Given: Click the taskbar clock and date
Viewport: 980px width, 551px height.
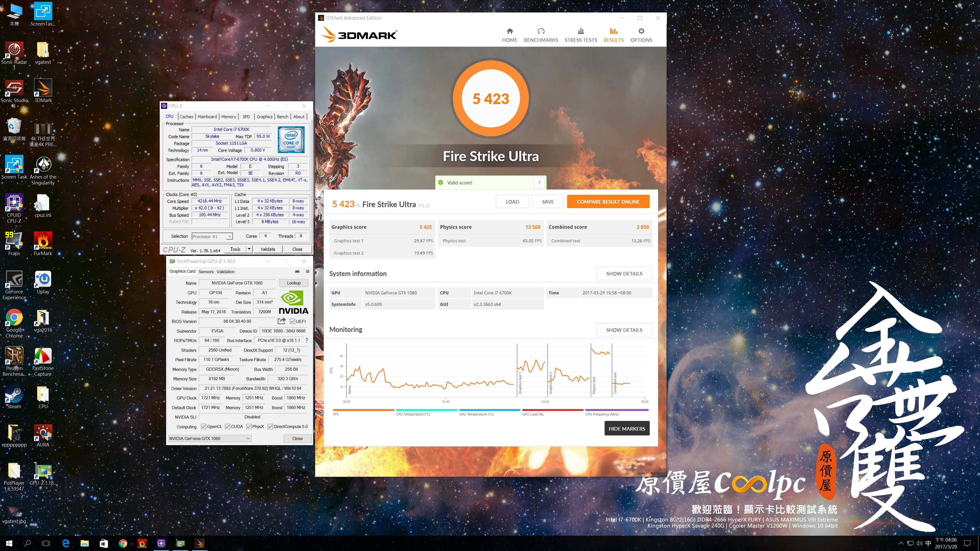Looking at the screenshot, I should click(946, 543).
